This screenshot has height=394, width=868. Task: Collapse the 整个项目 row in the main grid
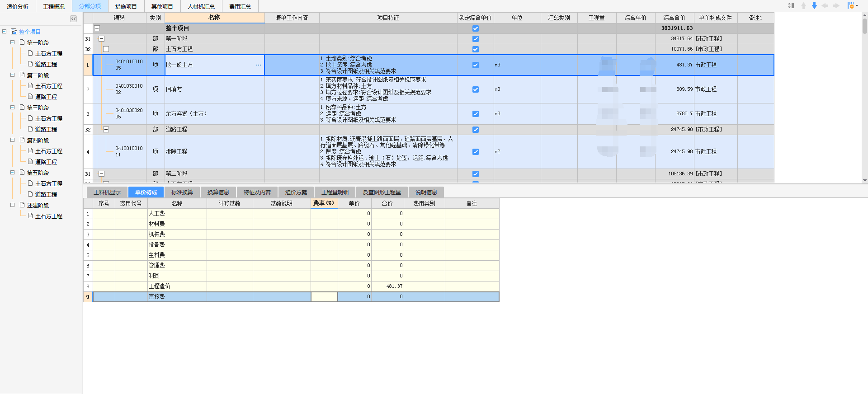coord(97,28)
